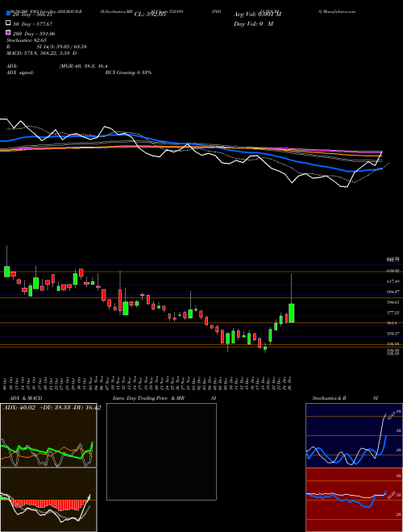The height and width of the screenshot is (532, 403).
Task: Open the blue Stochastics chart panel
Action: coord(354,435)
